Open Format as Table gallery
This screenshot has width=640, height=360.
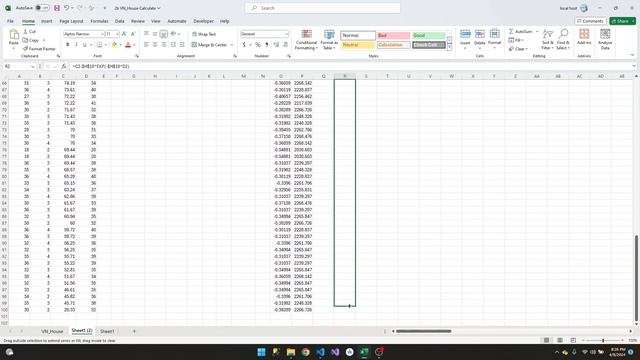(x=329, y=40)
